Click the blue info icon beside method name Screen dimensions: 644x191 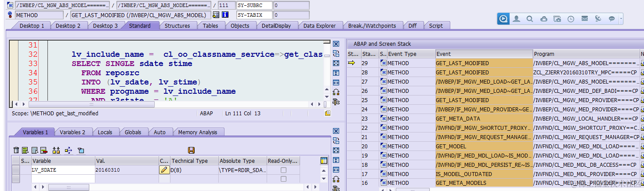[x=225, y=15]
